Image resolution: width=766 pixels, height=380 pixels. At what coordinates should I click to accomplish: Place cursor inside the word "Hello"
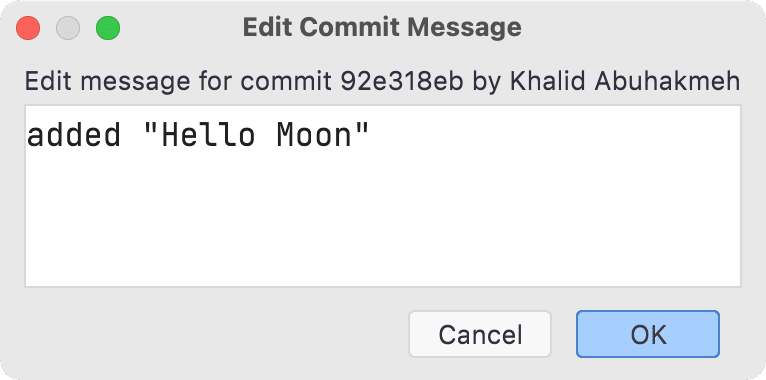pos(209,135)
